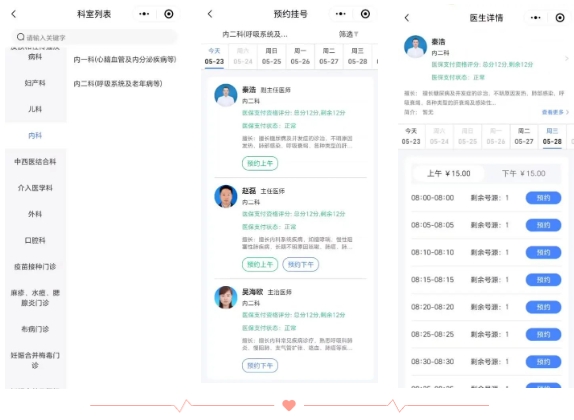Go back from the 预约挂号 screen
This screenshot has height=420, width=574.
point(210,14)
